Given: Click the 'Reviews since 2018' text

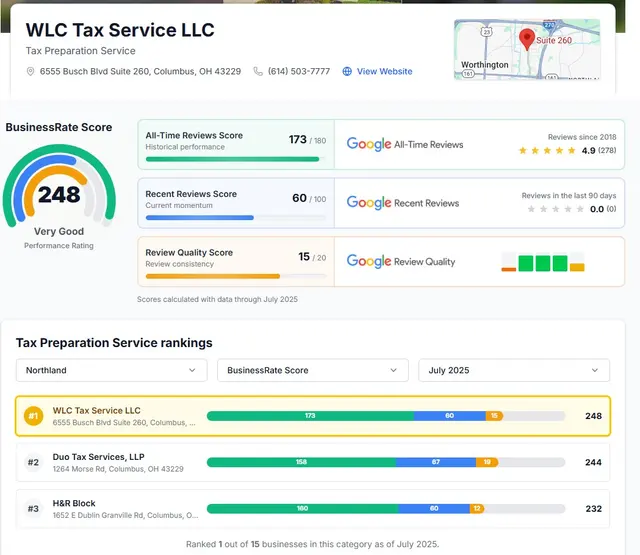Looking at the screenshot, I should tap(582, 137).
